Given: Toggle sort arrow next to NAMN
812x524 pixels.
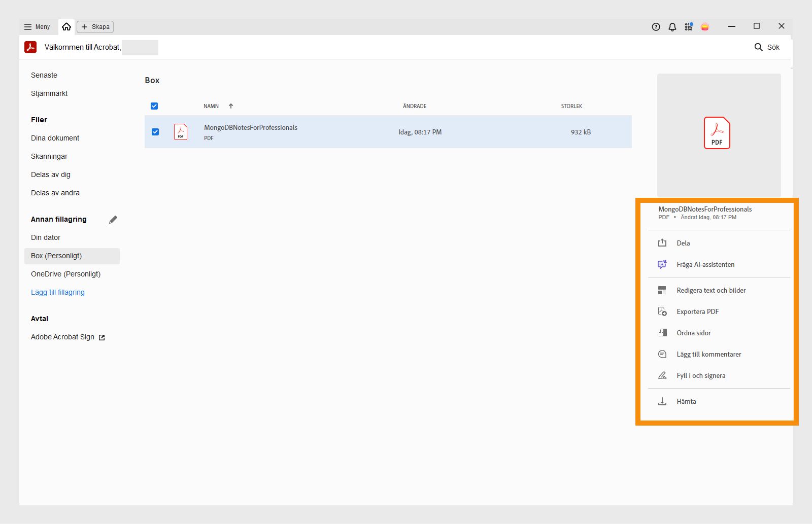Looking at the screenshot, I should [231, 106].
